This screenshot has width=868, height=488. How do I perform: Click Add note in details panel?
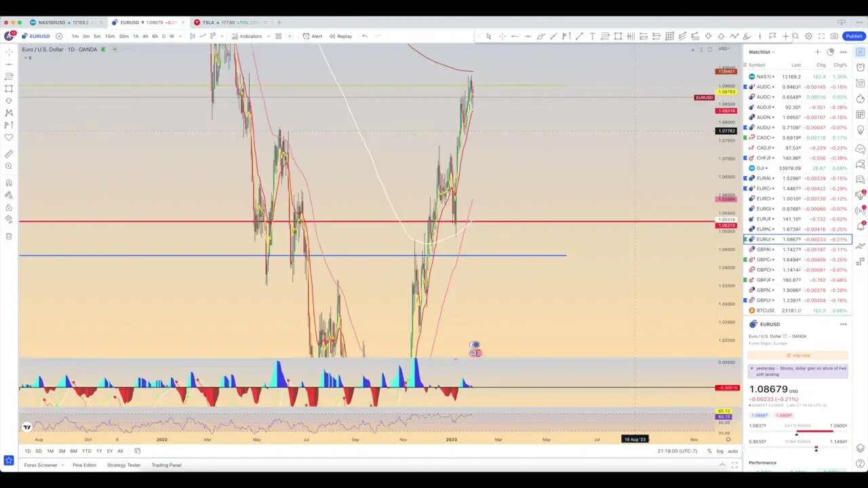798,355
